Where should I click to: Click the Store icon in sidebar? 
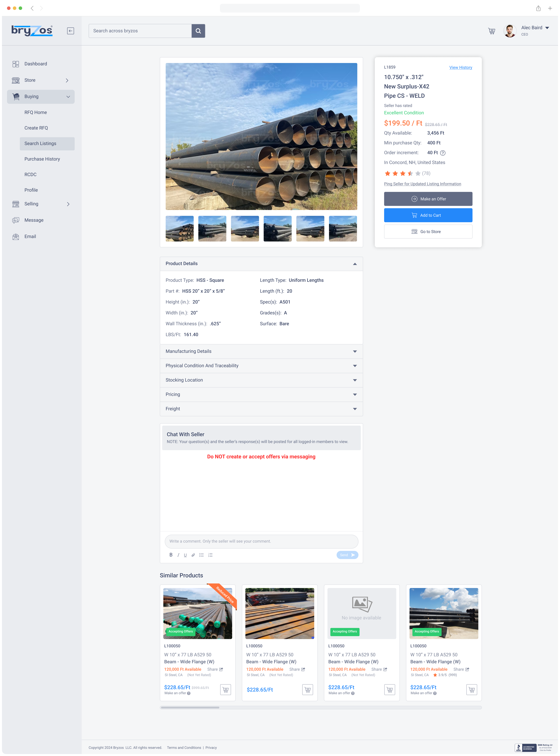pos(16,80)
